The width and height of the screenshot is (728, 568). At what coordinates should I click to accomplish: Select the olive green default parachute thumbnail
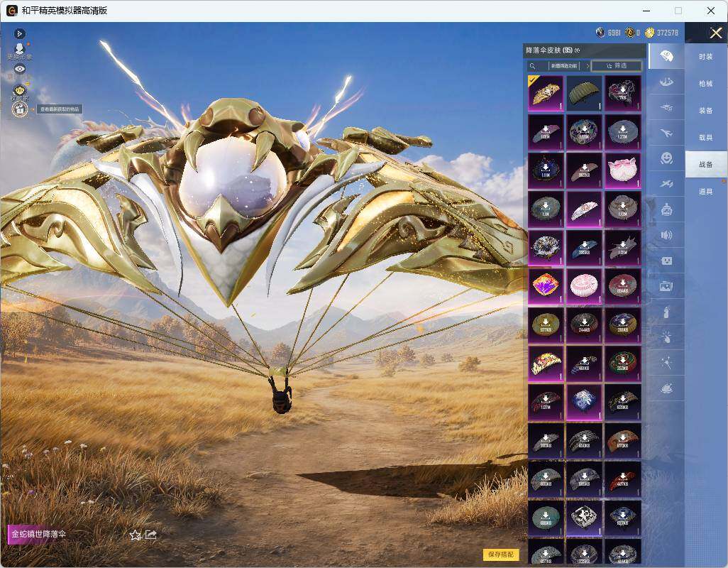click(584, 93)
